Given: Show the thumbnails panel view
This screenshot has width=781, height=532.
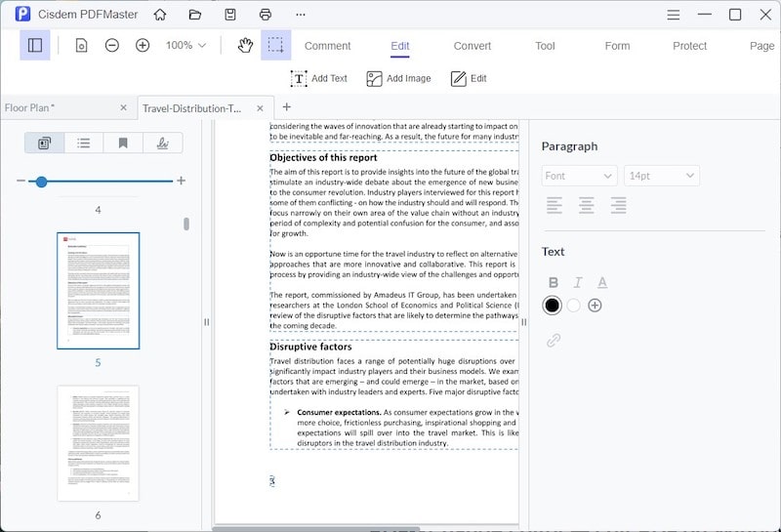Looking at the screenshot, I should (x=44, y=143).
